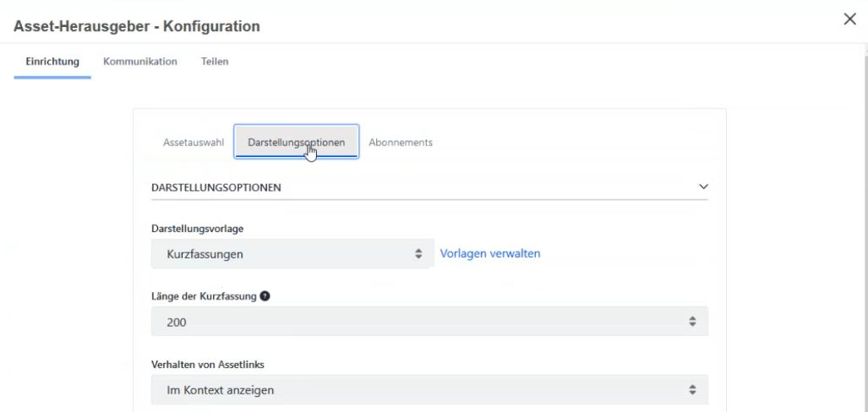Open the Abonnements sub-tab

[x=401, y=142]
